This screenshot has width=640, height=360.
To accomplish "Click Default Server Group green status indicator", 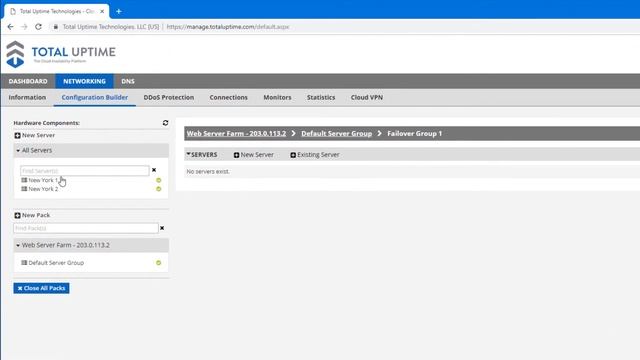I will (159, 263).
